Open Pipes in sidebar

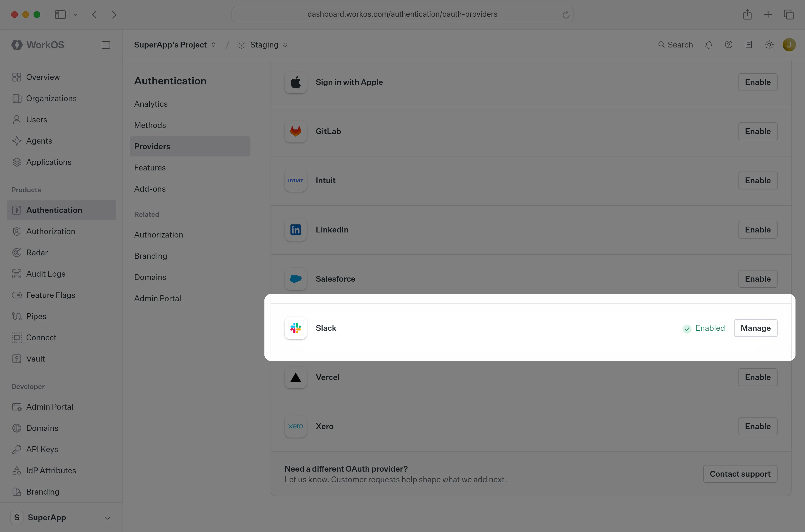point(61,316)
